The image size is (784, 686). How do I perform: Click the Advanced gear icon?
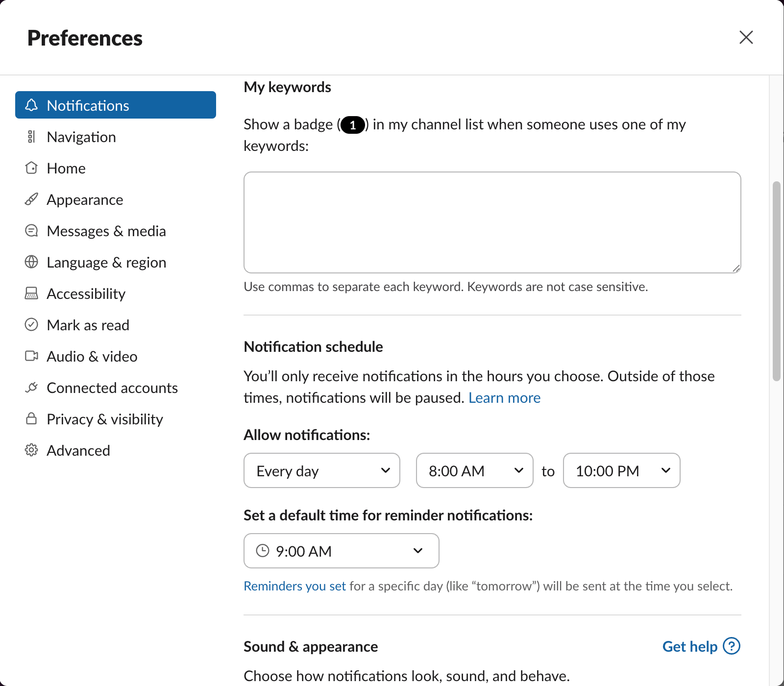click(31, 450)
